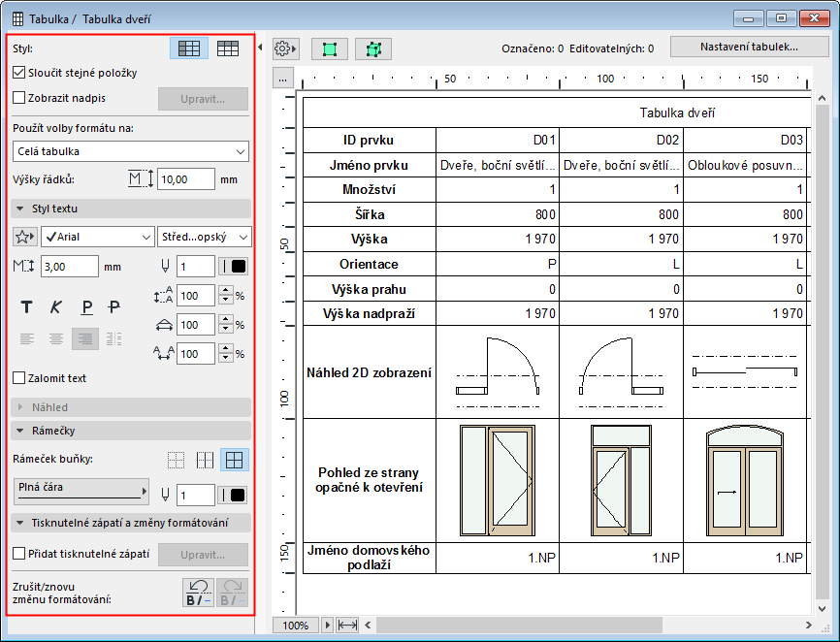
Task: Click the bold text style icon
Action: pyautogui.click(x=27, y=307)
